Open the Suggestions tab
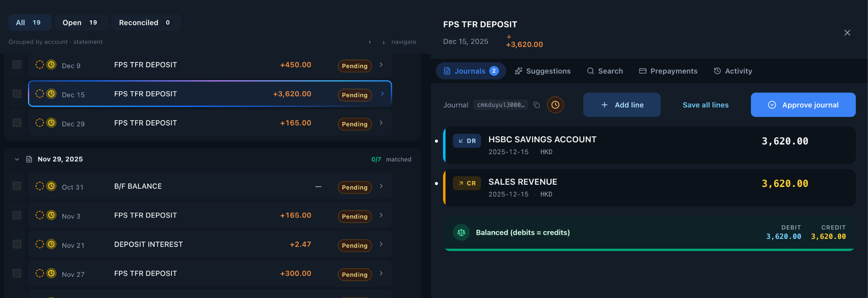This screenshot has width=868, height=298. point(542,71)
